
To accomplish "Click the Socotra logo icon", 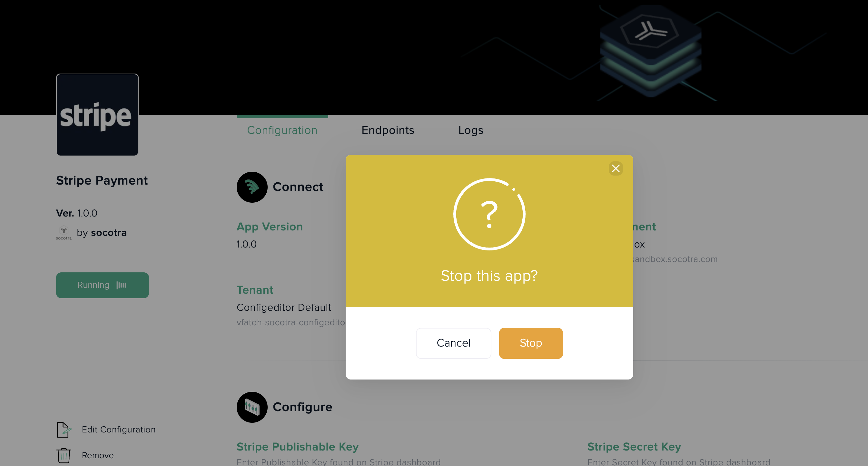I will click(x=64, y=233).
